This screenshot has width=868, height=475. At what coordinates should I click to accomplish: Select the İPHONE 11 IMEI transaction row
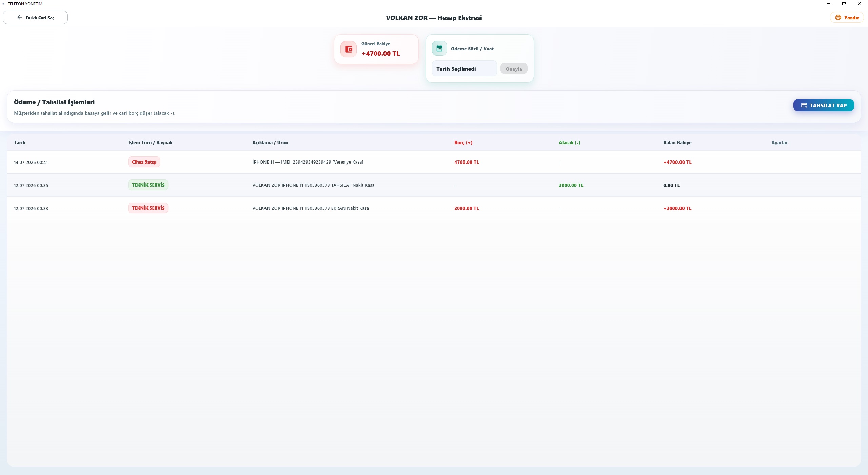[434, 162]
